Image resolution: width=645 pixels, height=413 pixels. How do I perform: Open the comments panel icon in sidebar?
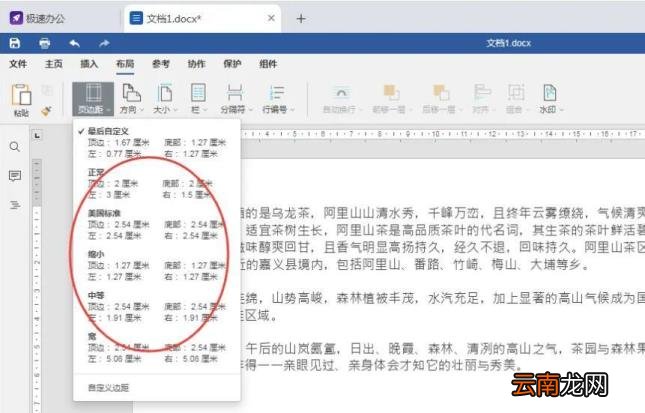tap(15, 176)
